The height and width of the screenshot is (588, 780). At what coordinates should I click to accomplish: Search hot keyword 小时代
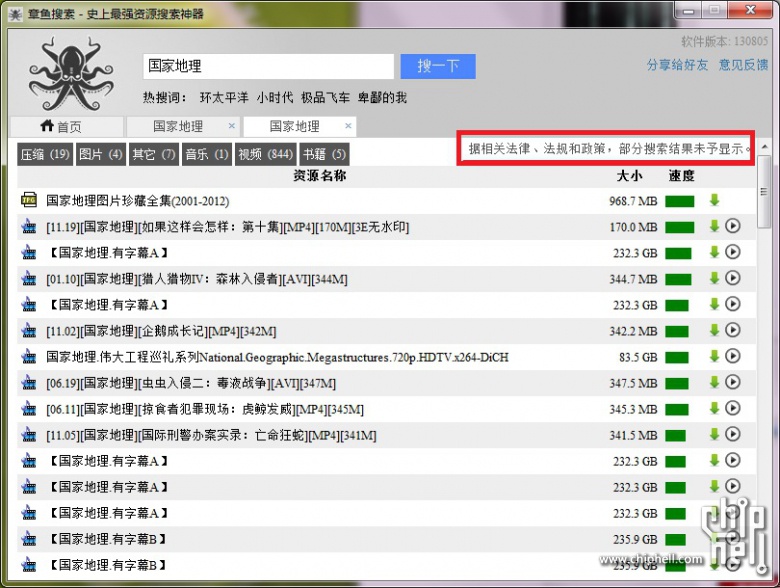(x=275, y=98)
